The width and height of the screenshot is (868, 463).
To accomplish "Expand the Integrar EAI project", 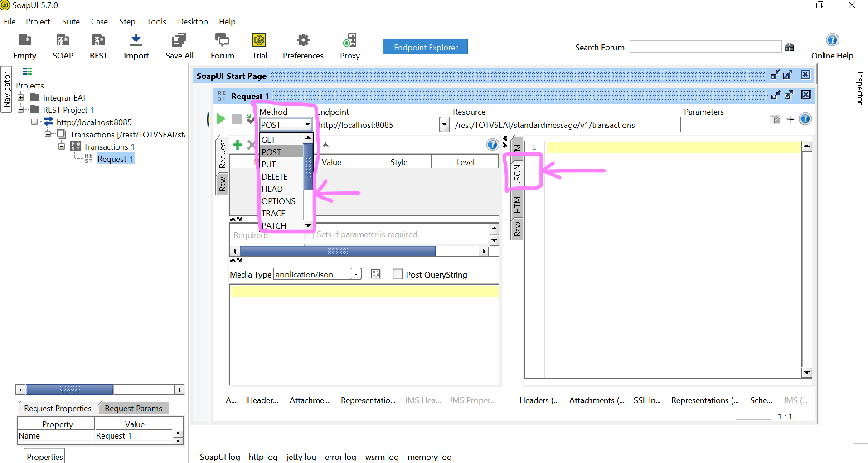I will pos(21,97).
